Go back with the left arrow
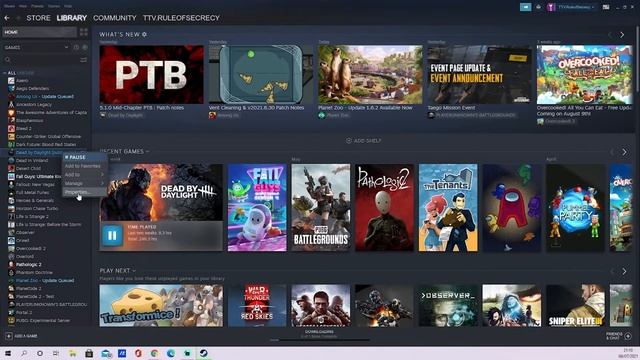The height and width of the screenshot is (360, 640). [7, 18]
